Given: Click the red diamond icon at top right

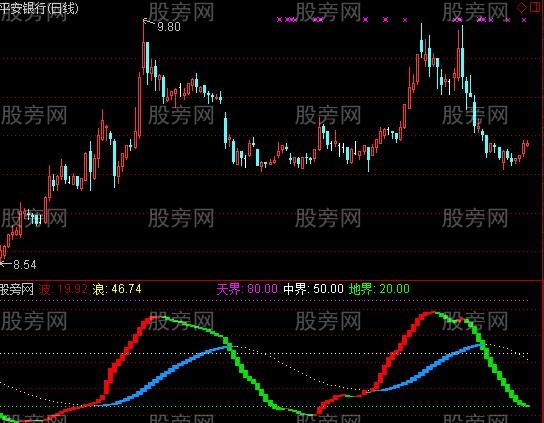Looking at the screenshot, I should click(x=521, y=8).
